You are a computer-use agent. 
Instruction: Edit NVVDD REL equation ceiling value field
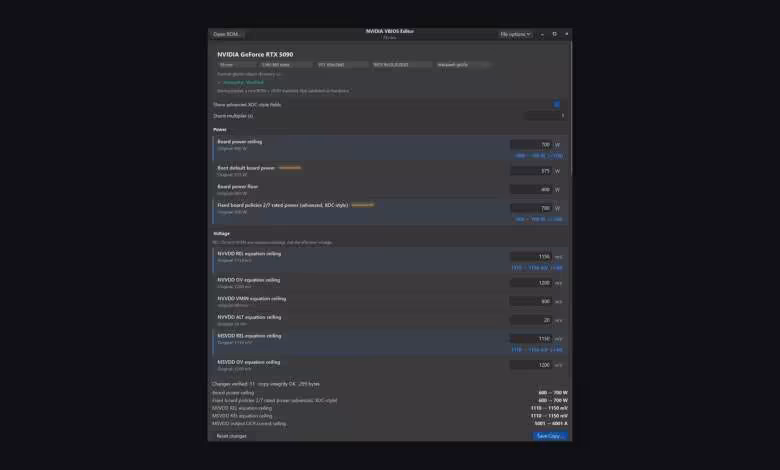tap(531, 257)
